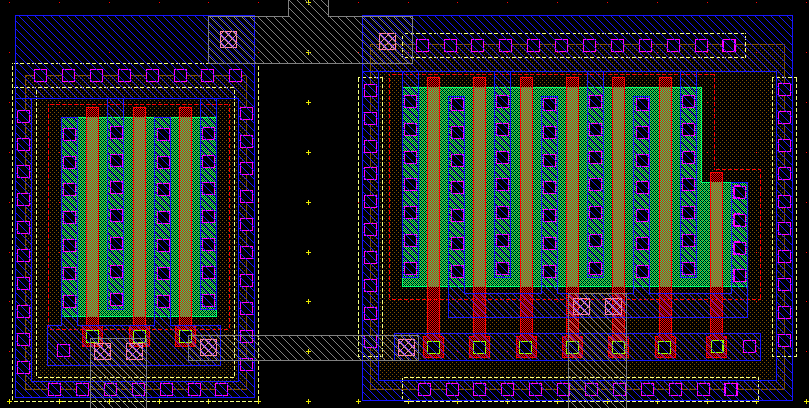Screen dimensions: 809x408
Task: Select the fifth gate finger of the right transistor
Action: tap(618, 205)
